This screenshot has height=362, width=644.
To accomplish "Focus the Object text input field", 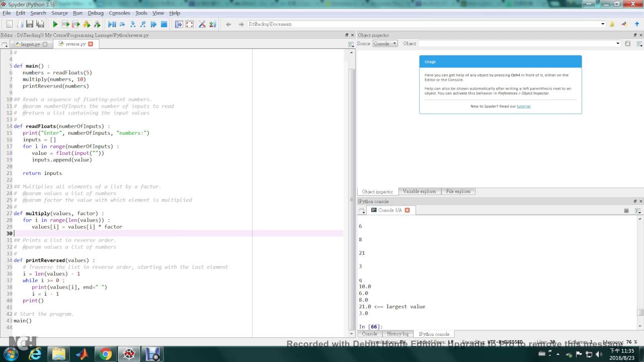I will click(516, 44).
